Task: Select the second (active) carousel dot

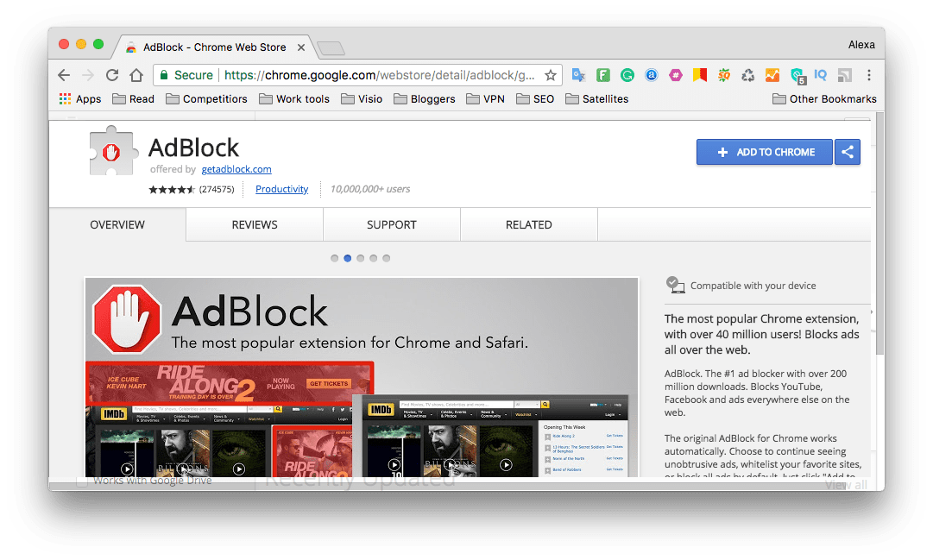Action: pos(348,258)
